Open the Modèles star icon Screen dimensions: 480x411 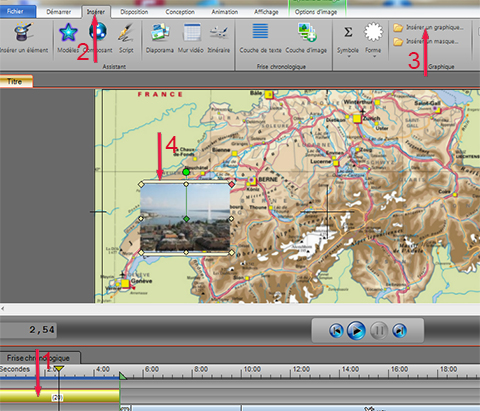tap(68, 38)
